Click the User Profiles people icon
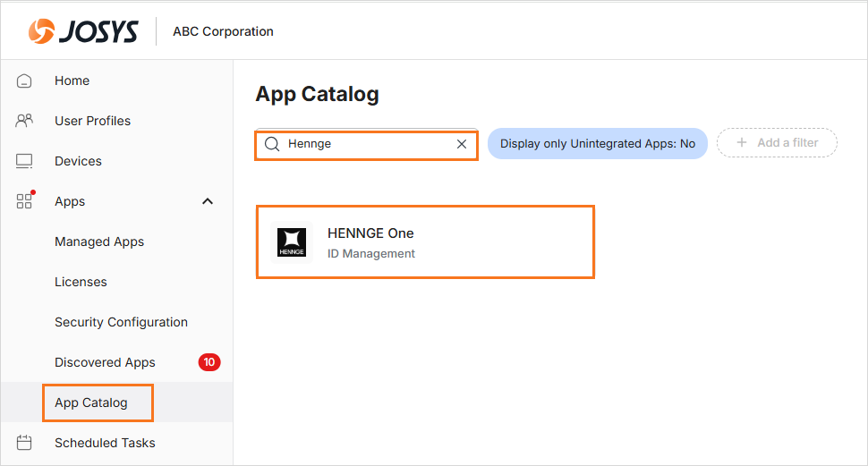The width and height of the screenshot is (868, 466). pos(24,121)
